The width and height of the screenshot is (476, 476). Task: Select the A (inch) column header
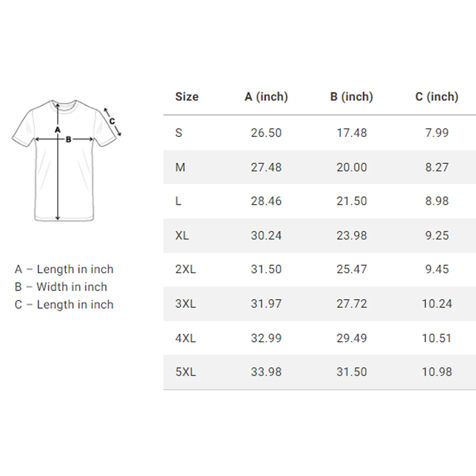point(266,97)
